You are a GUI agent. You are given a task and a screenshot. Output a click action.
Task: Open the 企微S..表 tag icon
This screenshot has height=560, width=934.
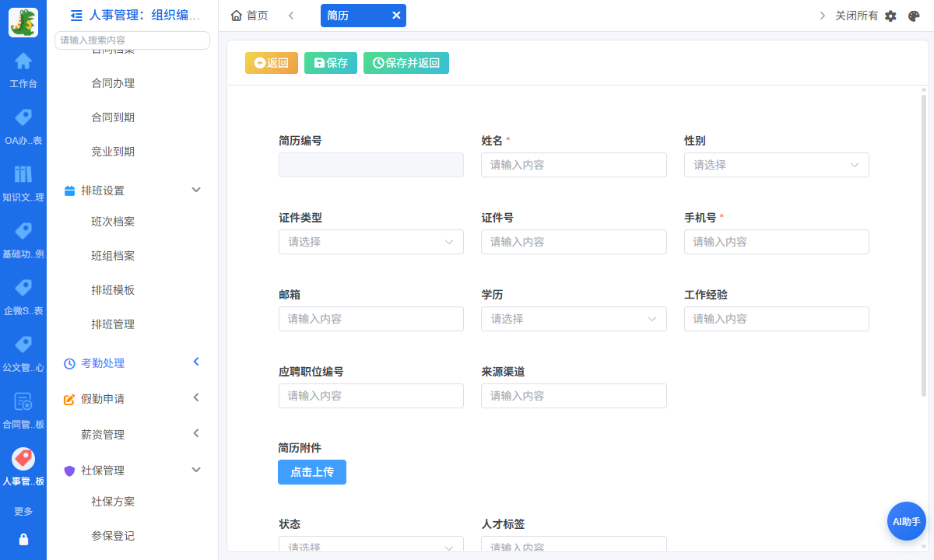point(23,288)
